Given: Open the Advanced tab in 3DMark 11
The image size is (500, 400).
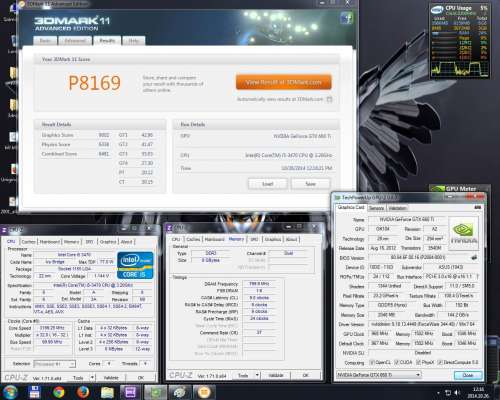Looking at the screenshot, I should 75,41.
